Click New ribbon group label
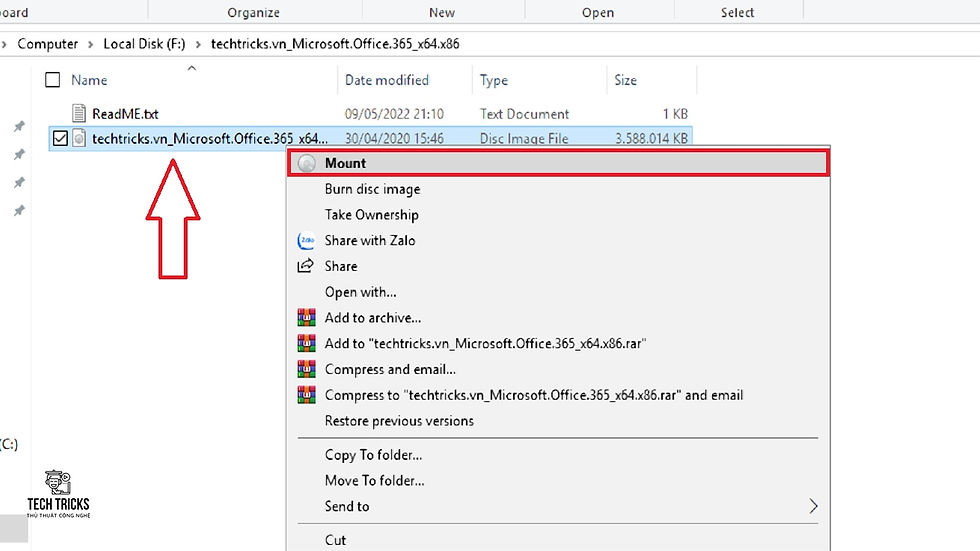This screenshot has height=551, width=980. point(442,12)
